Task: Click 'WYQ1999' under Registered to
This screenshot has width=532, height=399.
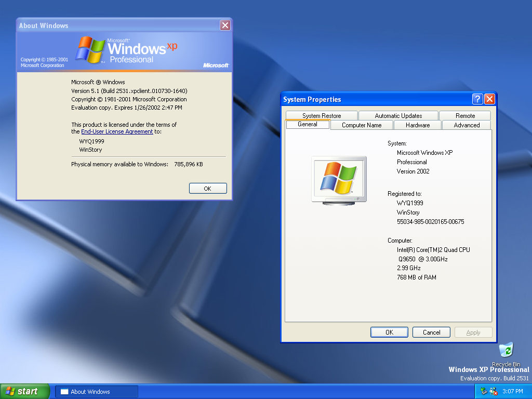Action: pos(410,203)
